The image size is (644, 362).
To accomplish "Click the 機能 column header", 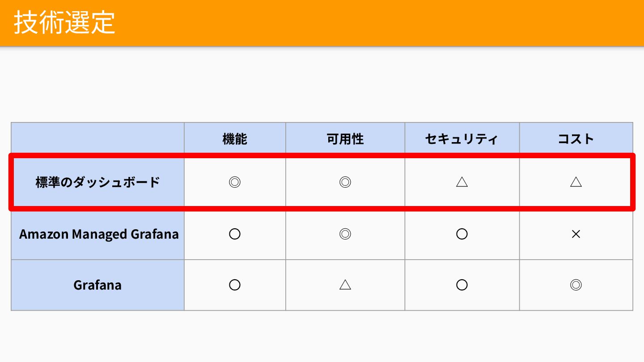I will pos(235,139).
